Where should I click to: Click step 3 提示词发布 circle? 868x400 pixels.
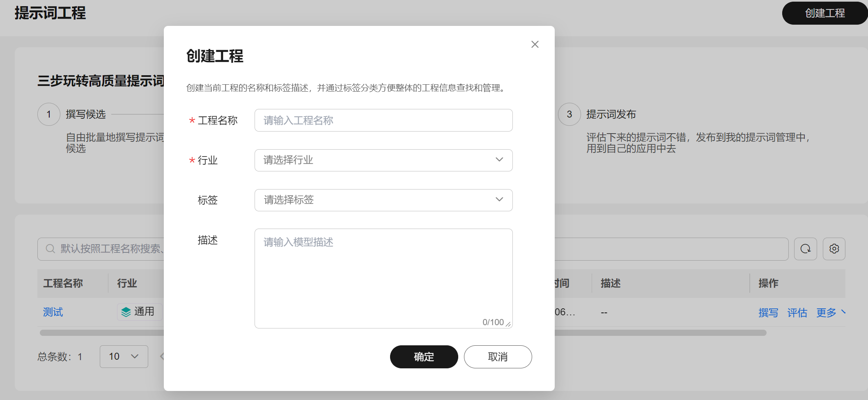point(569,114)
